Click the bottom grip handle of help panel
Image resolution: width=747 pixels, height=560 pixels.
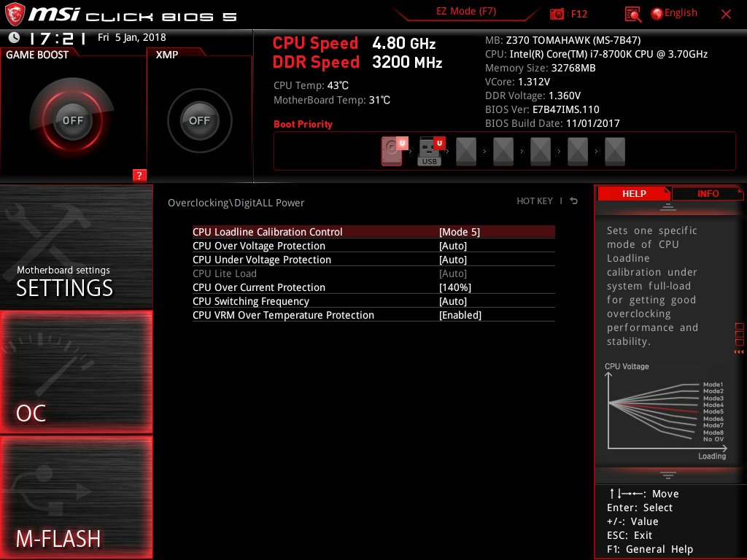coord(668,475)
